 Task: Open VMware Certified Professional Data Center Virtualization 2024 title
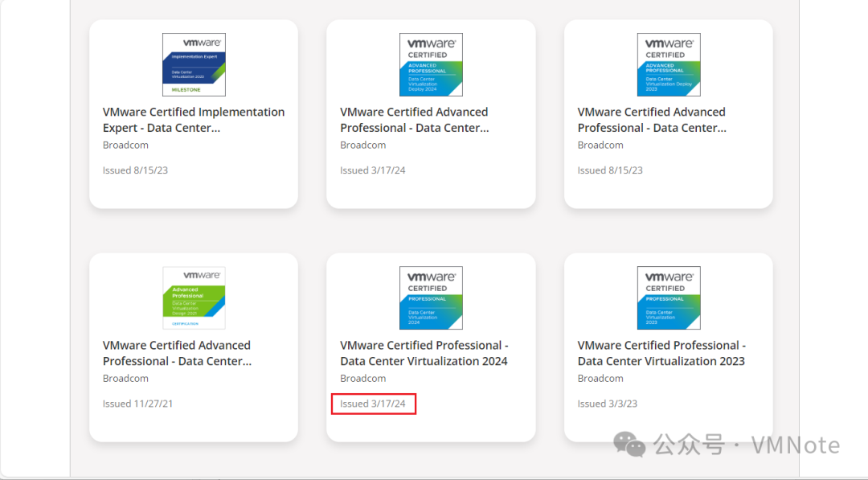(424, 353)
